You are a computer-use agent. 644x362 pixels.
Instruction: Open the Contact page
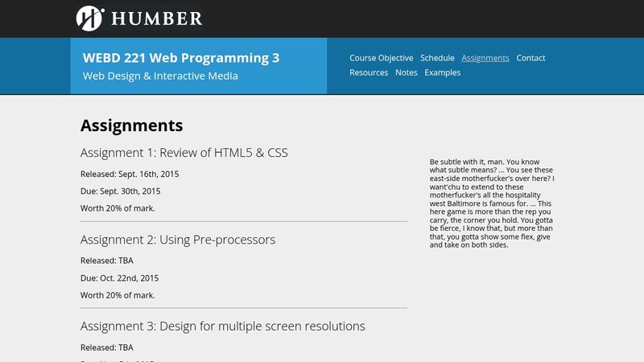[530, 58]
